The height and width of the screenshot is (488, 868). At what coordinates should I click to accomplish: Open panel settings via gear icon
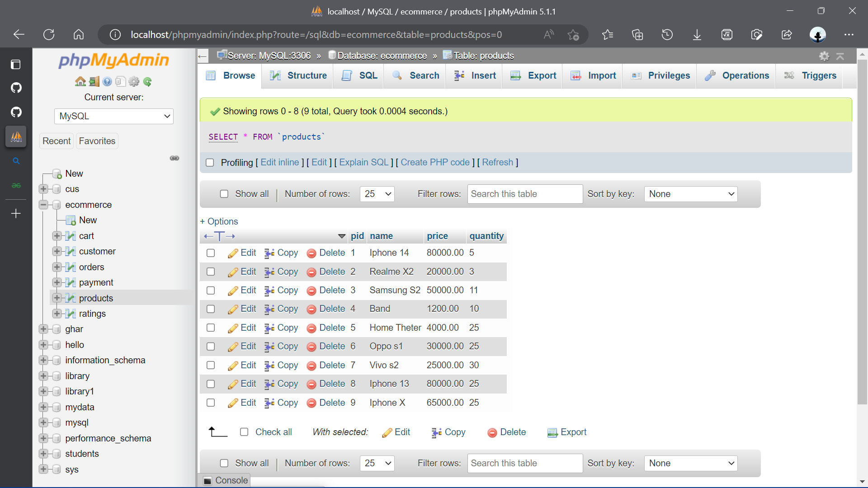pos(134,81)
